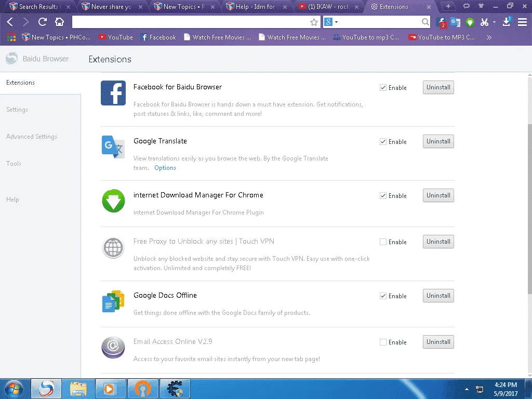Bookmark page with the star icon
532x399 pixels.
[x=314, y=22]
